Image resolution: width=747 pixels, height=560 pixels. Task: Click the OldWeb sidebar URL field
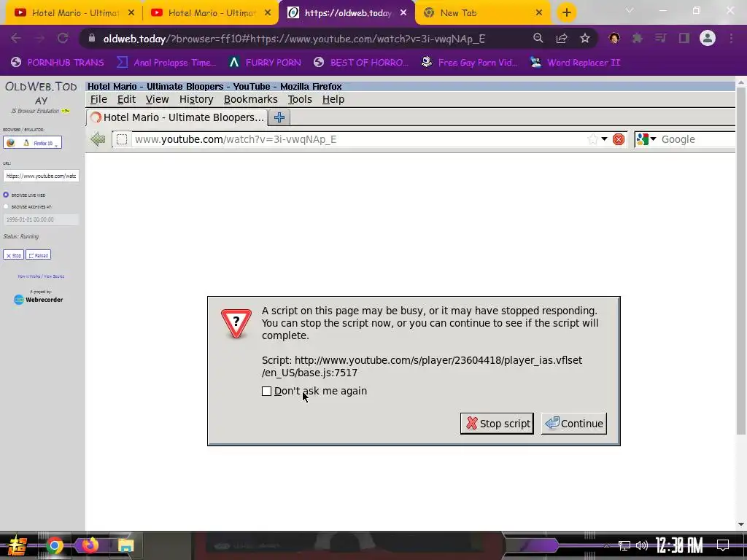tap(41, 176)
